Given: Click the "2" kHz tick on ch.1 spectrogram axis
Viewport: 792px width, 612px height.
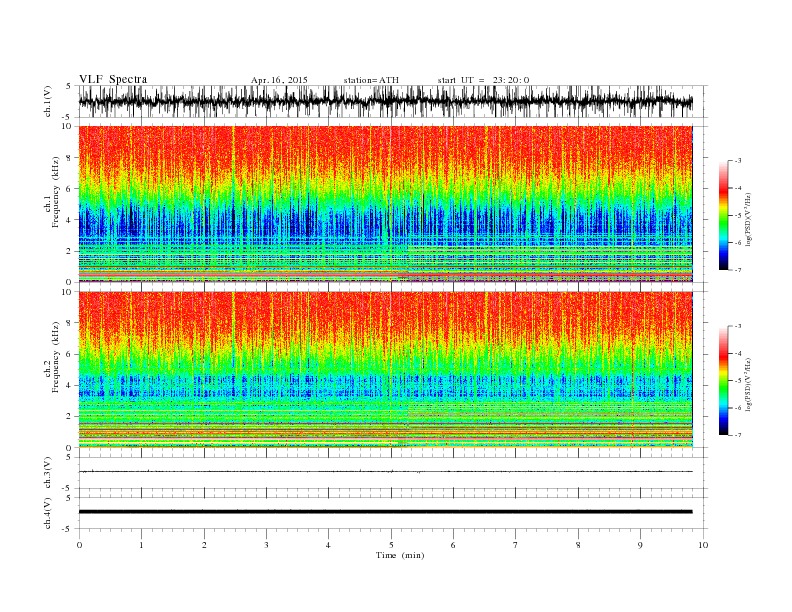Looking at the screenshot, I should click(x=70, y=251).
